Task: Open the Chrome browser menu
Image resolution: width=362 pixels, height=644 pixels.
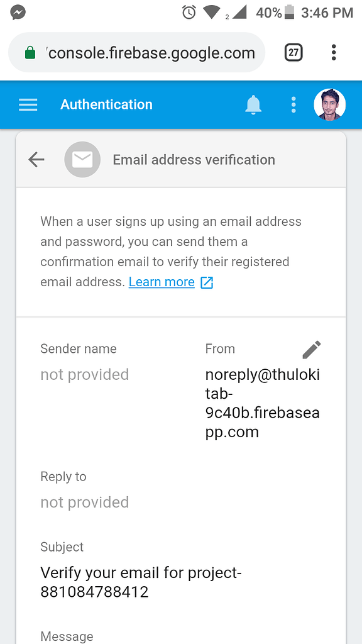Action: [334, 52]
